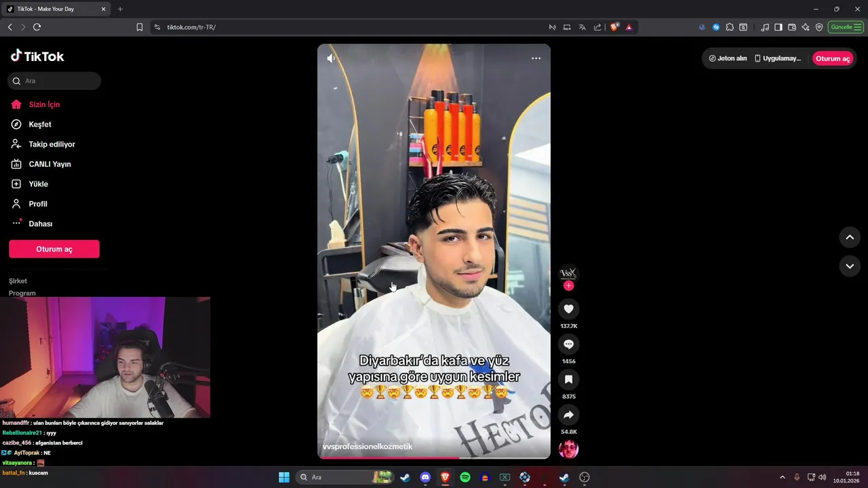Expand the 'Program' footer section
The image size is (868, 488).
pyautogui.click(x=22, y=293)
